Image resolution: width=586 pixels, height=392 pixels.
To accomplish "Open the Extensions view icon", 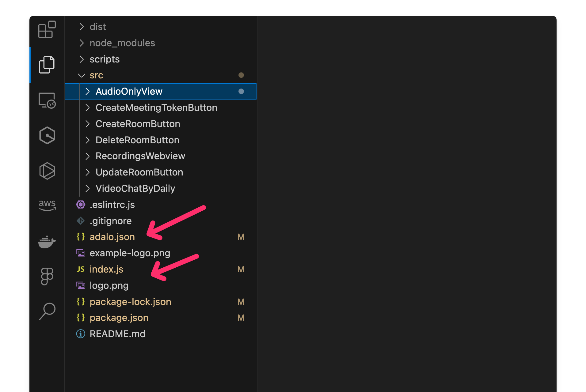I will tap(47, 30).
